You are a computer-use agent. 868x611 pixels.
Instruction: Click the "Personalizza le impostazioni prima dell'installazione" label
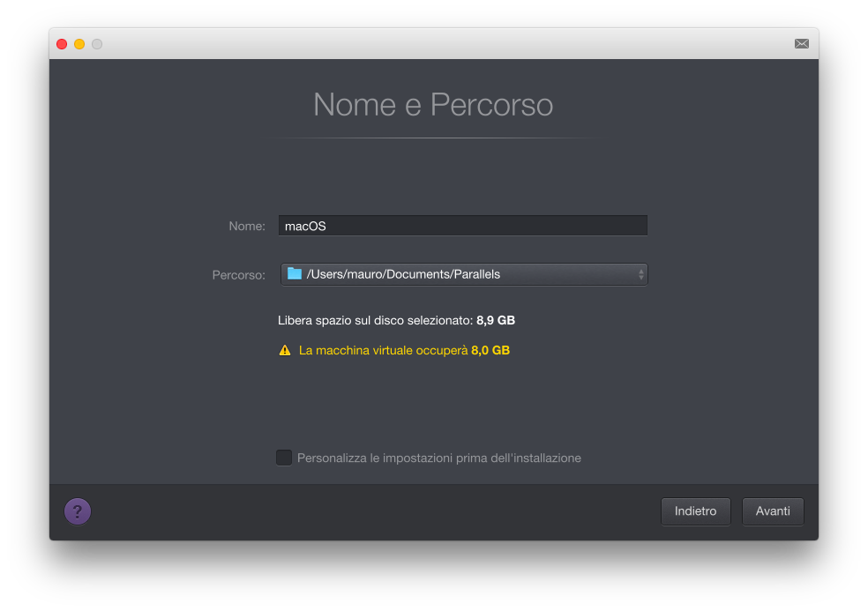[439, 458]
